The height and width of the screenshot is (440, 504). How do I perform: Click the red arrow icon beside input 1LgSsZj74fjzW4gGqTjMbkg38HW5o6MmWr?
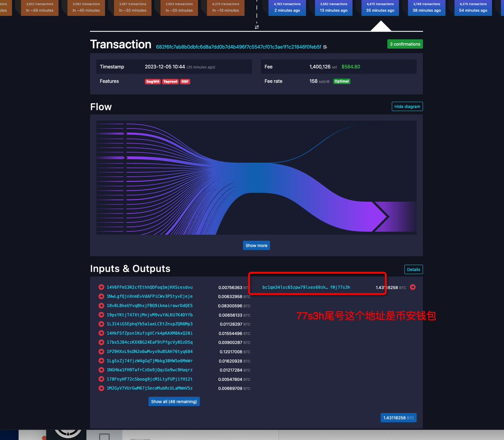point(101,361)
